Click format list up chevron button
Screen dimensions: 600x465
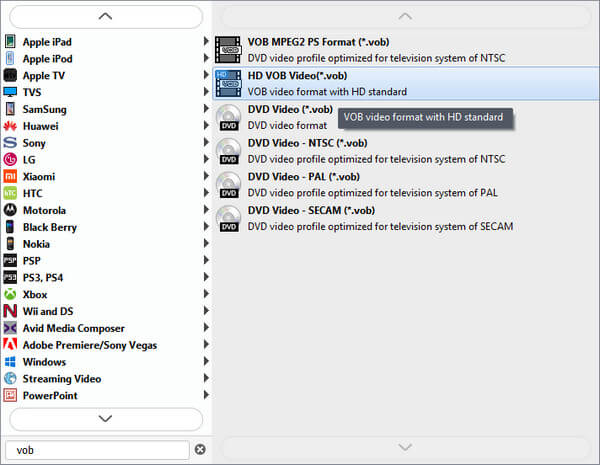(x=406, y=16)
